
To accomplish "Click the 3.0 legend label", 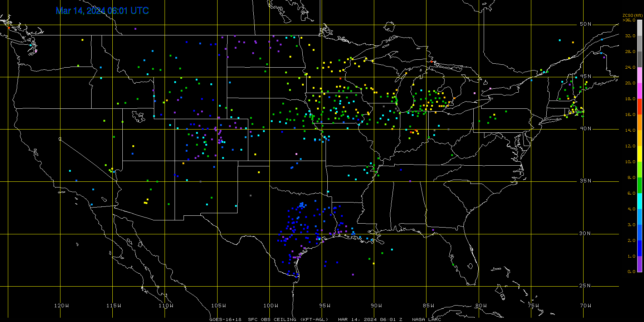I will (631, 225).
